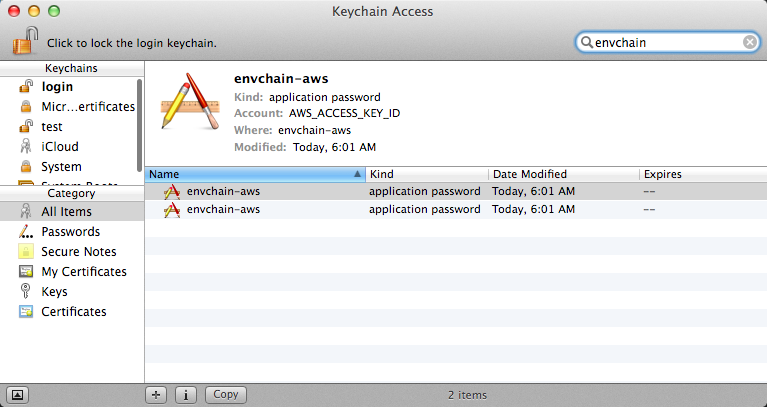The height and width of the screenshot is (407, 767).
Task: Select the My Certificates category
Action: [x=83, y=272]
